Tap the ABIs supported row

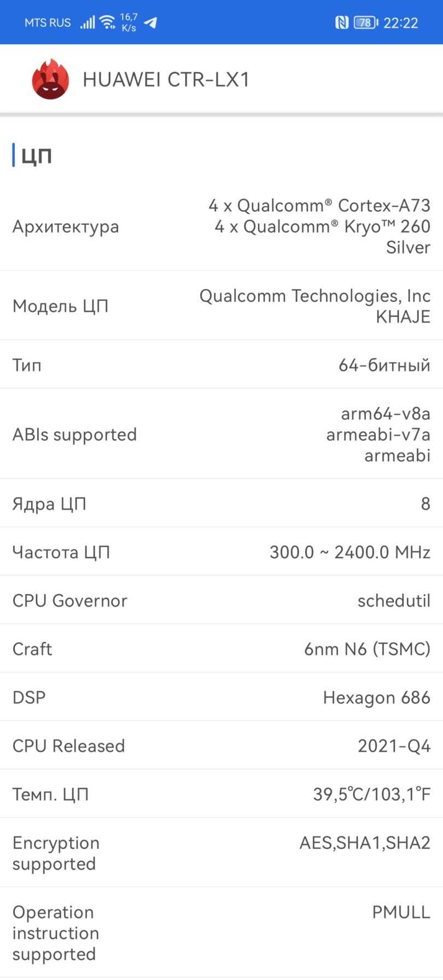[x=221, y=434]
